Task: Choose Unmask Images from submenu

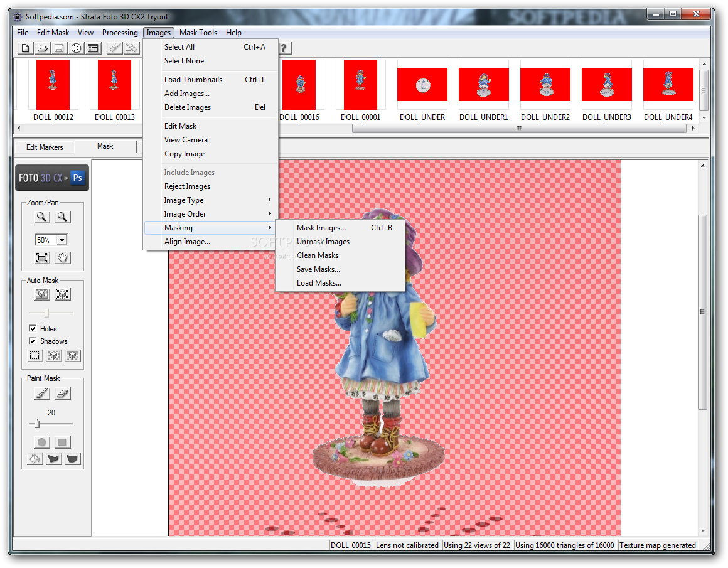Action: 340,242
